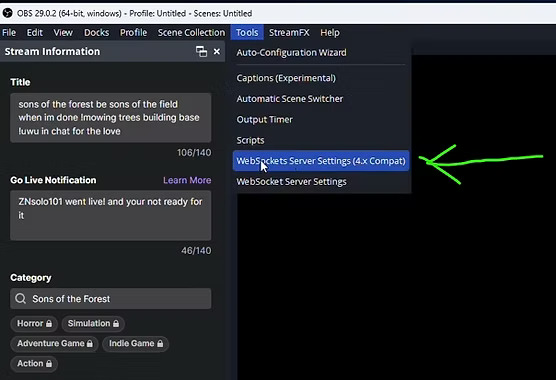Click the lock icon on Simulation tag
Image resolution: width=556 pixels, height=380 pixels.
pos(116,324)
